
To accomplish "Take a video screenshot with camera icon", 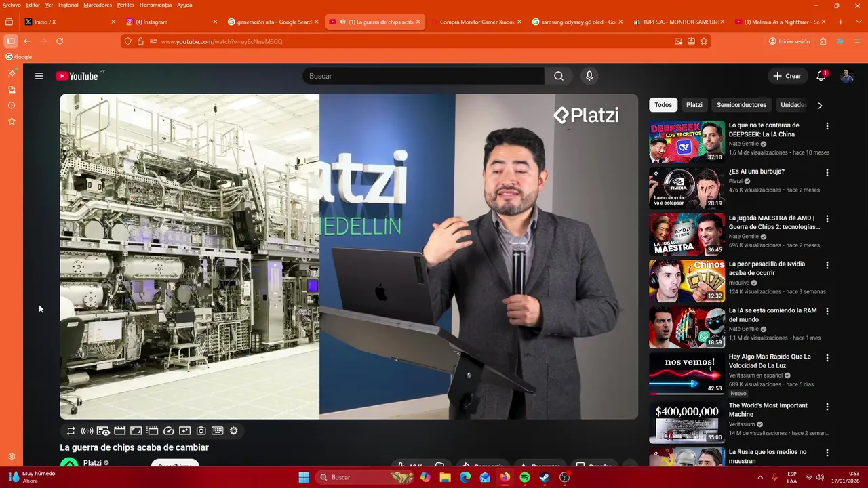I will click(x=201, y=431).
